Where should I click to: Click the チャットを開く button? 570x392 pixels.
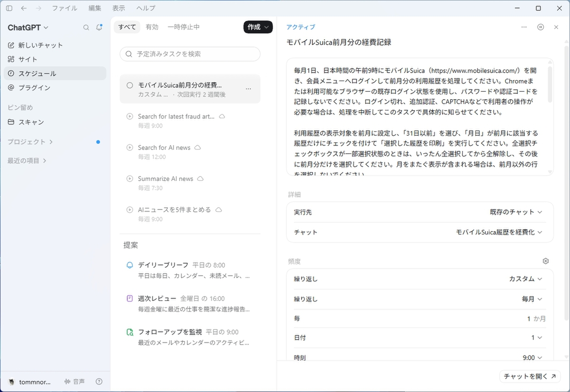point(530,376)
